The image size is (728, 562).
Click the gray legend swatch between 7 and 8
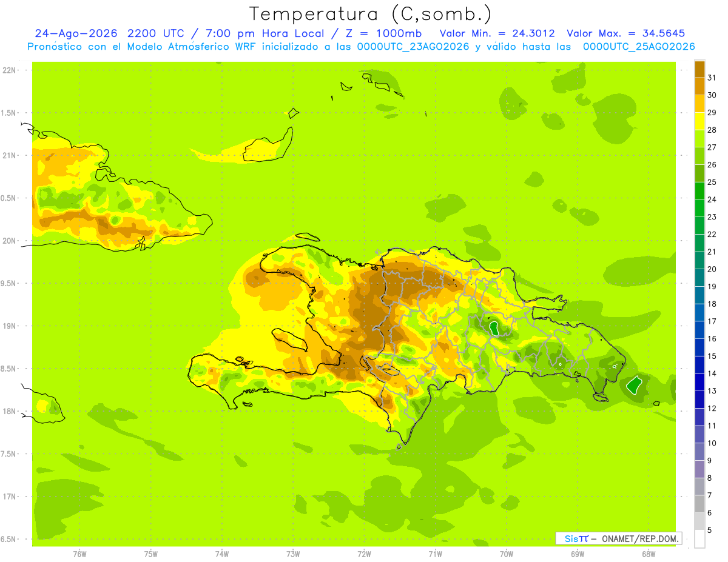[699, 486]
